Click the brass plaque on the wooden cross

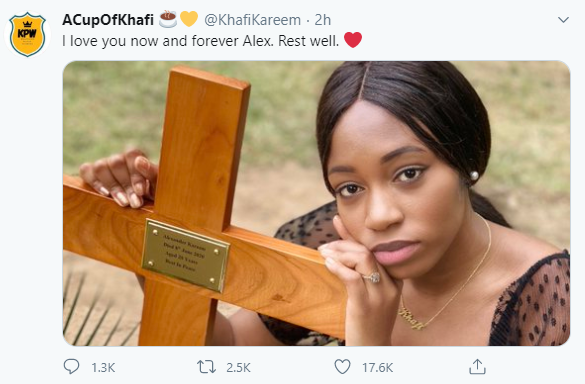click(x=185, y=255)
